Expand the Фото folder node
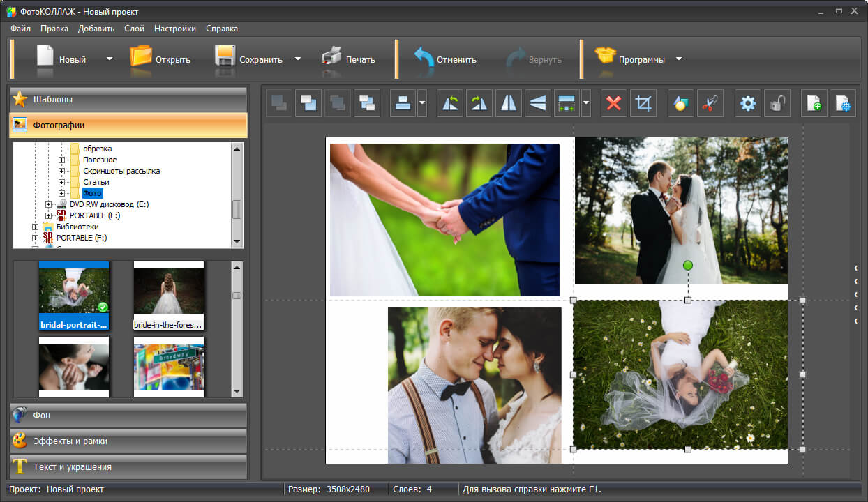Viewport: 868px width, 502px height. 62,193
